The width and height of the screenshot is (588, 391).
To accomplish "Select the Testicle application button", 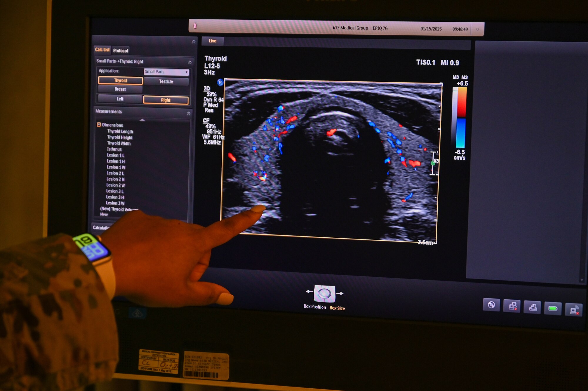I will [x=166, y=81].
